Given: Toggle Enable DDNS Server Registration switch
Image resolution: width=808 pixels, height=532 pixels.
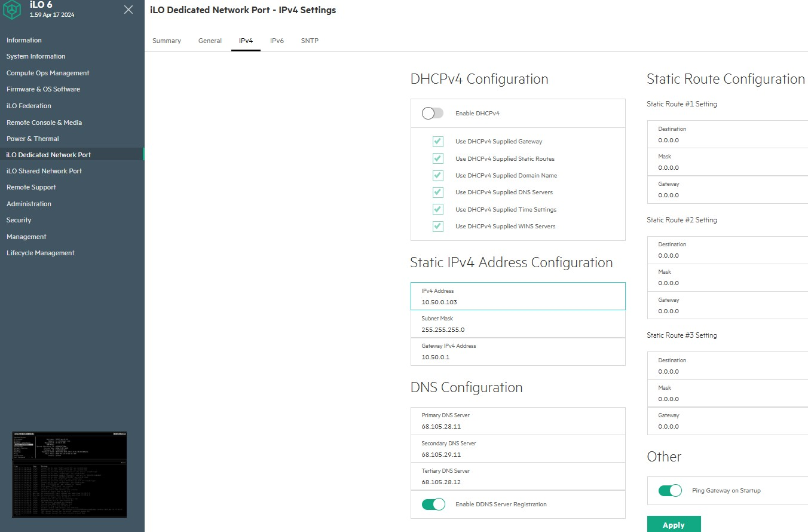Looking at the screenshot, I should pos(433,504).
